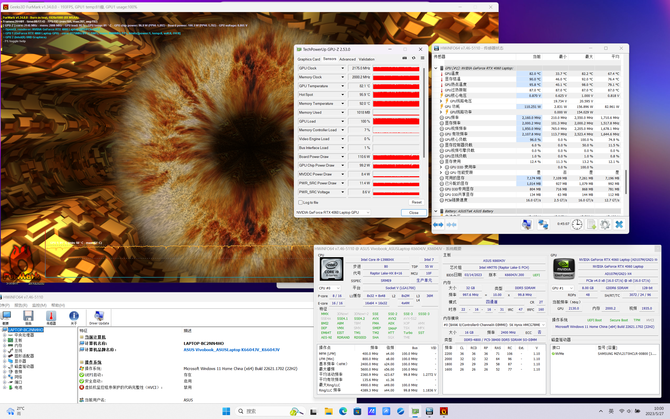Click the HWiNFO thermometer sensors toolbar icon

pyautogui.click(x=51, y=316)
